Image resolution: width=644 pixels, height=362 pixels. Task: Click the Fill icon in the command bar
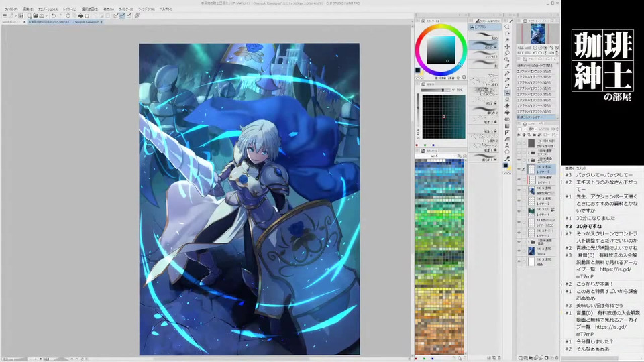(x=80, y=16)
